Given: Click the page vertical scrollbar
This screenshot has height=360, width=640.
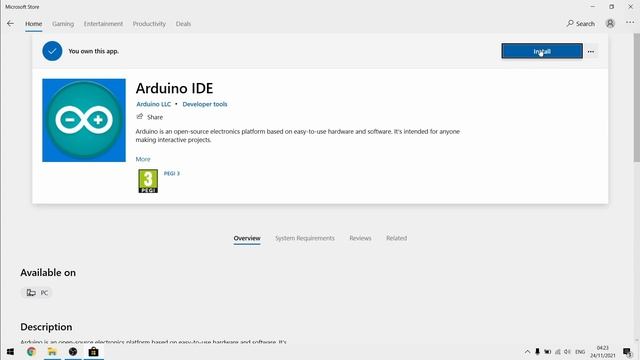Looking at the screenshot, I should click(636, 97).
